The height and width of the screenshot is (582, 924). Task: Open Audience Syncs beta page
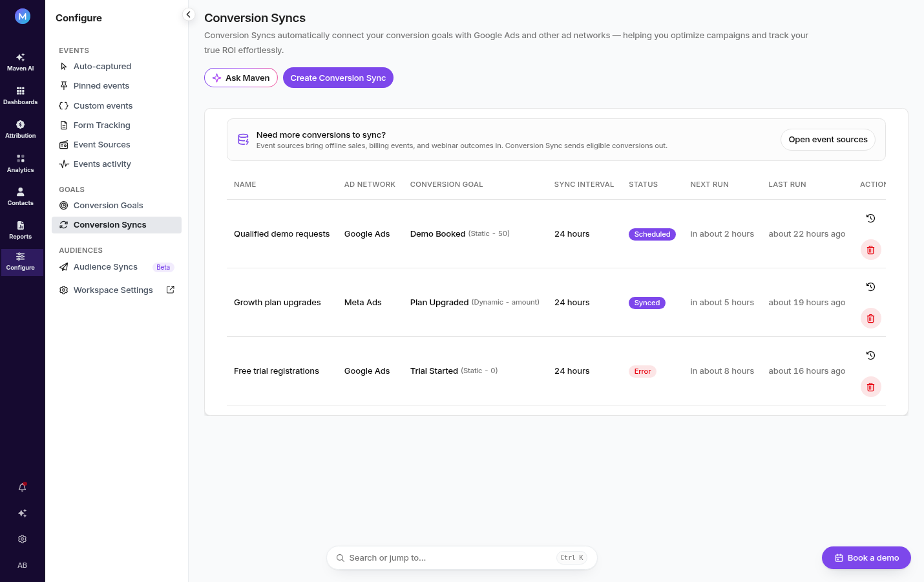click(116, 267)
